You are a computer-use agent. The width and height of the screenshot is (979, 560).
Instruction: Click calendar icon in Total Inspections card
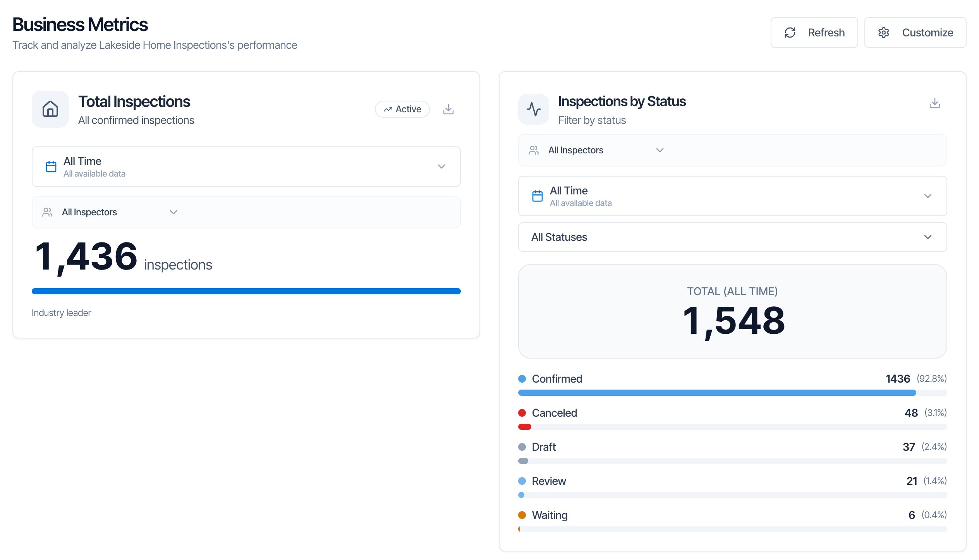(51, 167)
